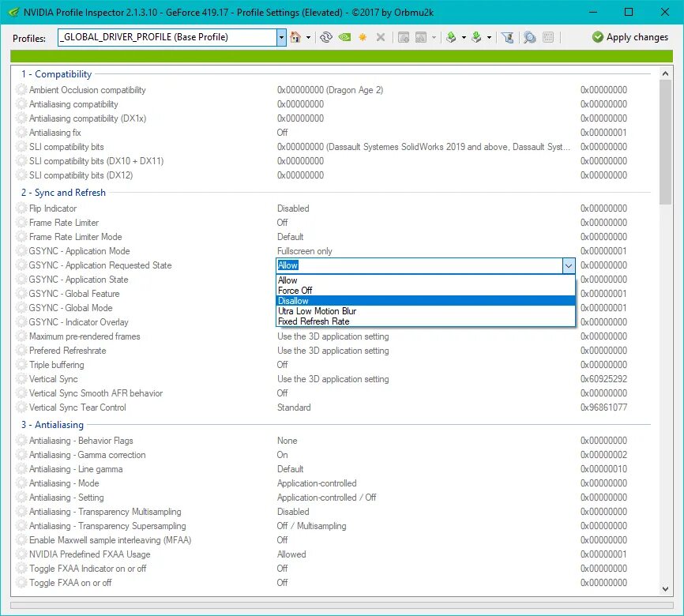Select the Maximum pre-rendered frames setting
This screenshot has width=684, height=616.
point(335,336)
